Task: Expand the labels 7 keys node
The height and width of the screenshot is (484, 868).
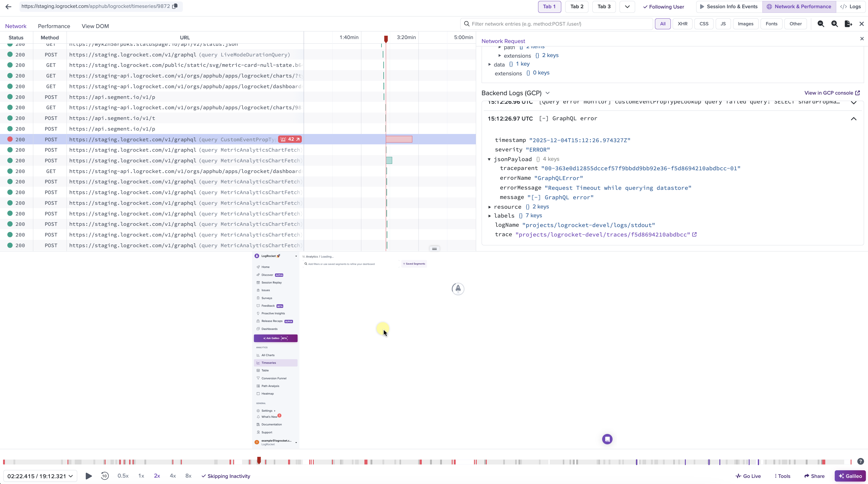Action: [x=490, y=215]
